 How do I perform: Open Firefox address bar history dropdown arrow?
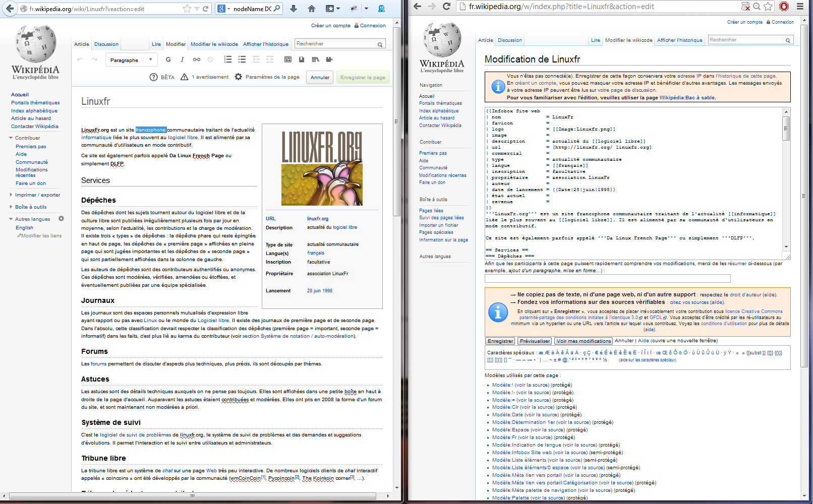click(197, 9)
